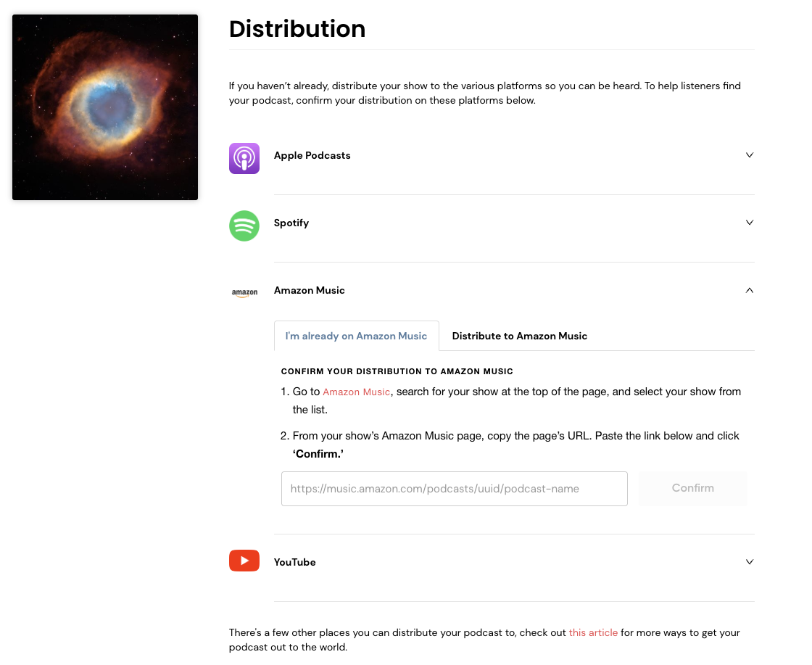Click the Spotify row label
Viewport: 812px width, 665px height.
291,223
